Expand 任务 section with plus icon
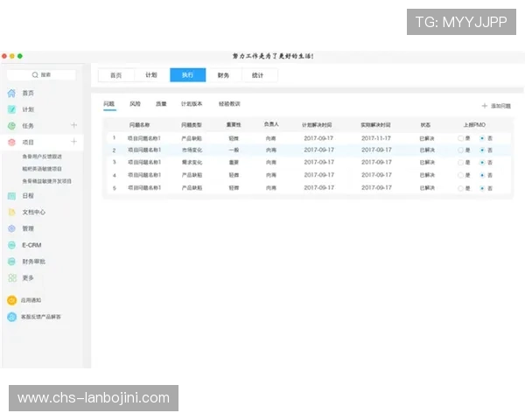This screenshot has width=525, height=420. pyautogui.click(x=74, y=125)
